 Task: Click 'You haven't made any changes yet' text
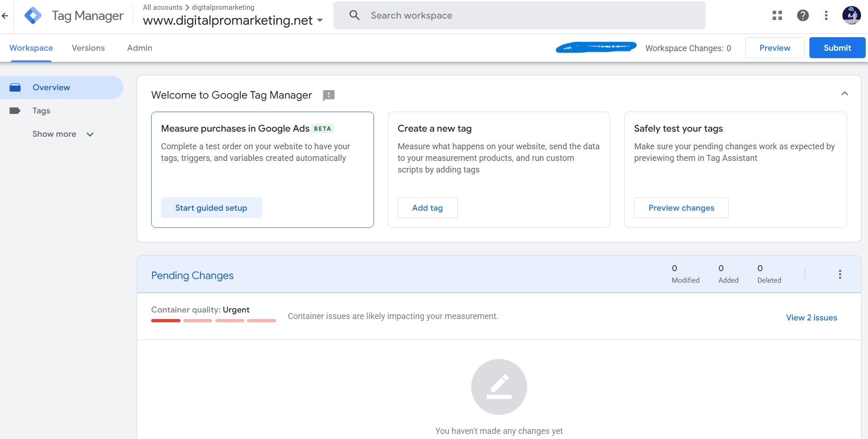click(499, 431)
